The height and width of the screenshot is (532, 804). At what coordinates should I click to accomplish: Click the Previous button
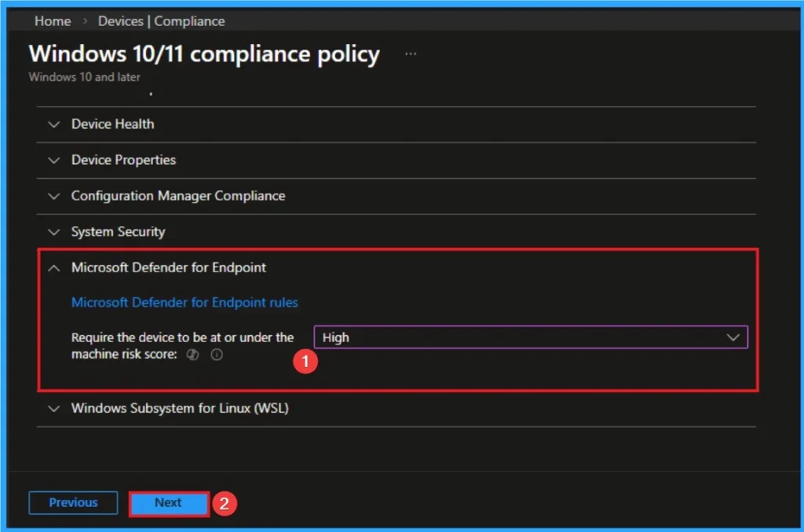72,503
